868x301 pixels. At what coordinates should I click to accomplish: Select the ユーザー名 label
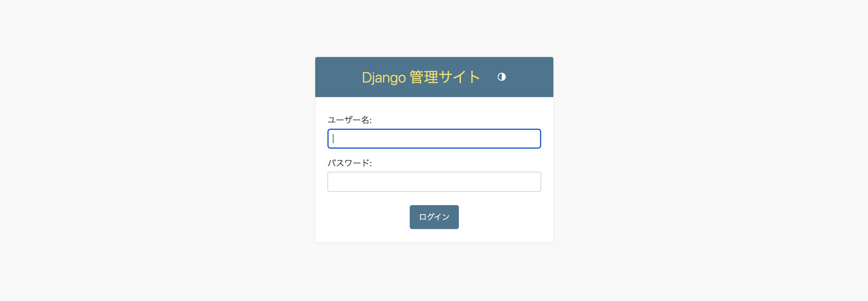(350, 120)
